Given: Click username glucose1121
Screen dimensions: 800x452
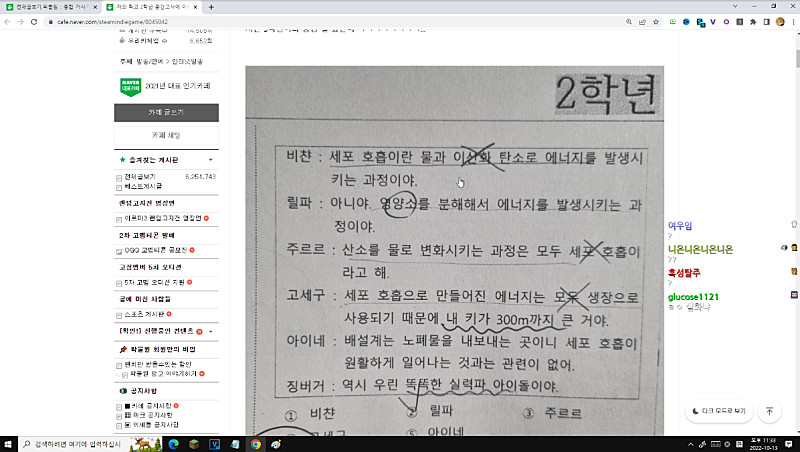Looking at the screenshot, I should [x=693, y=297].
